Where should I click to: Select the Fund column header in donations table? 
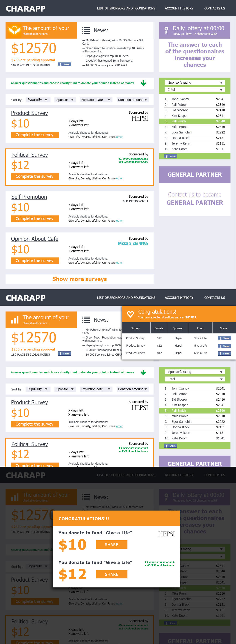pos(200,328)
